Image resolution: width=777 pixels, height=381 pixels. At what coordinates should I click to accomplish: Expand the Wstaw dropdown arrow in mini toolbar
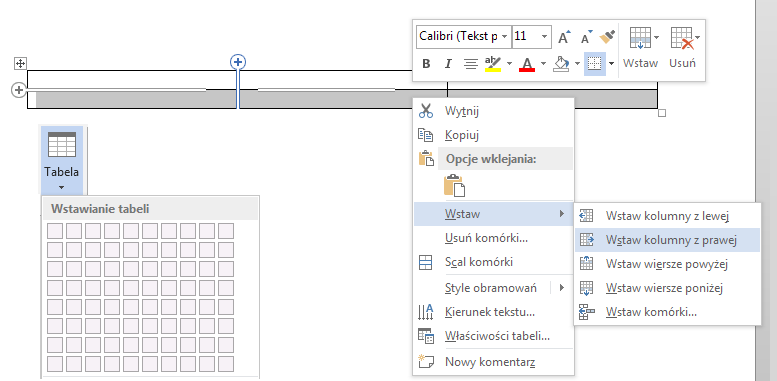656,37
